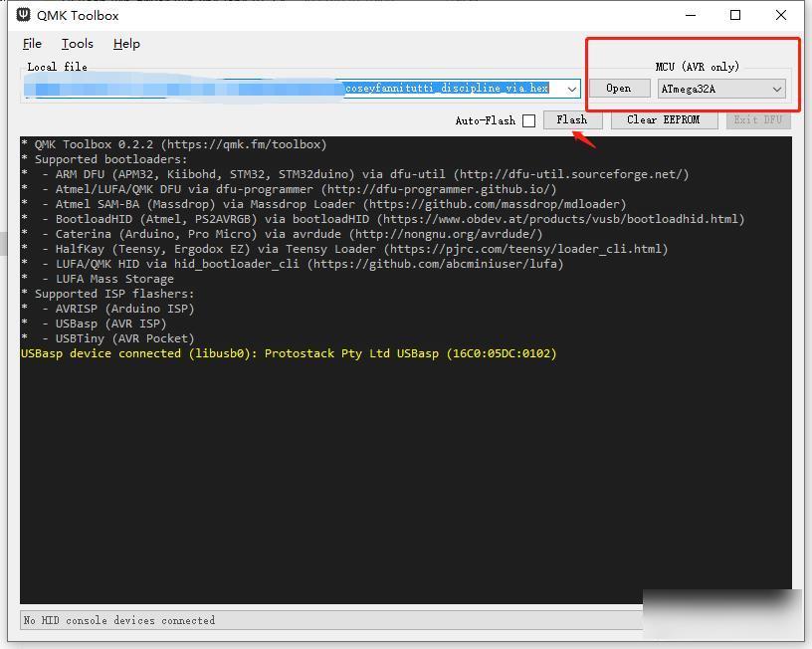
Task: Click the MCU (AVR only) label
Action: click(697, 67)
